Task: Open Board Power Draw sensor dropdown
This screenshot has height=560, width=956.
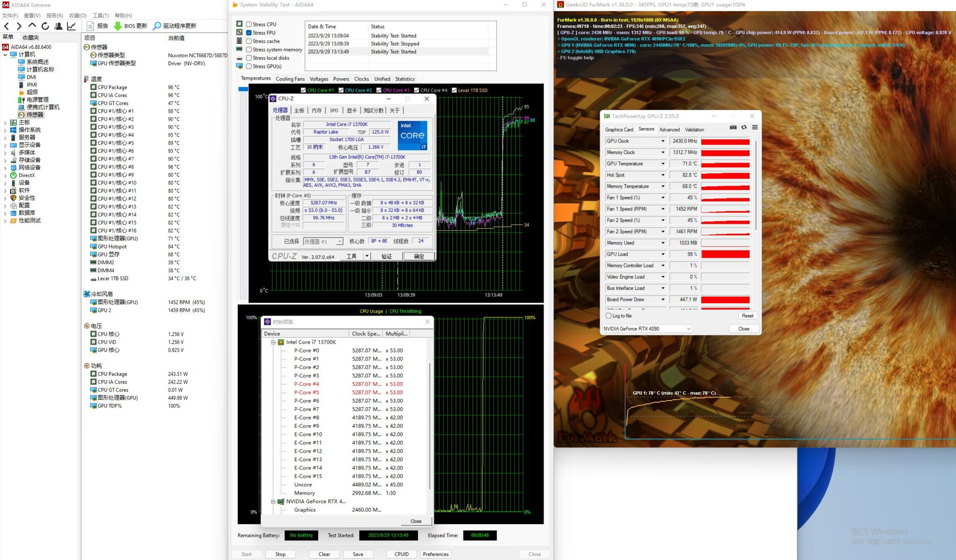Action: coord(663,299)
